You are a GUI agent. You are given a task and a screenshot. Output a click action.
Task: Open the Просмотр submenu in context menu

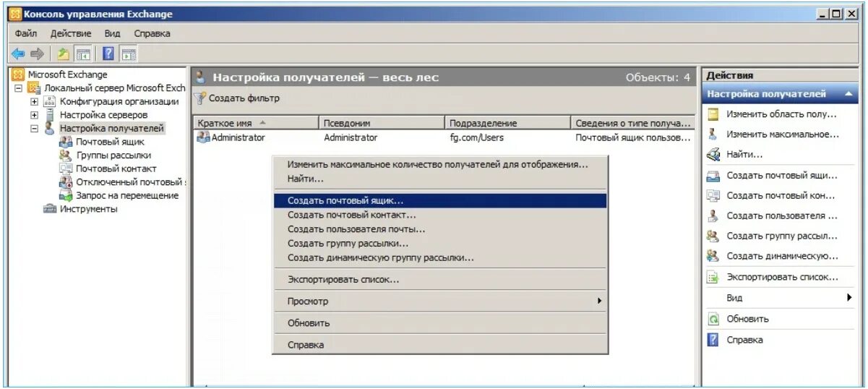pyautogui.click(x=439, y=301)
